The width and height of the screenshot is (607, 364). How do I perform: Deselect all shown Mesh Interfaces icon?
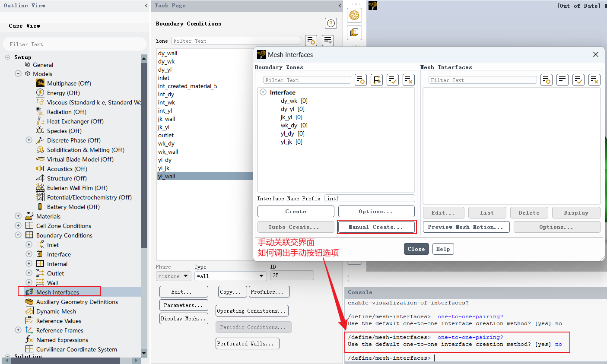(x=594, y=80)
